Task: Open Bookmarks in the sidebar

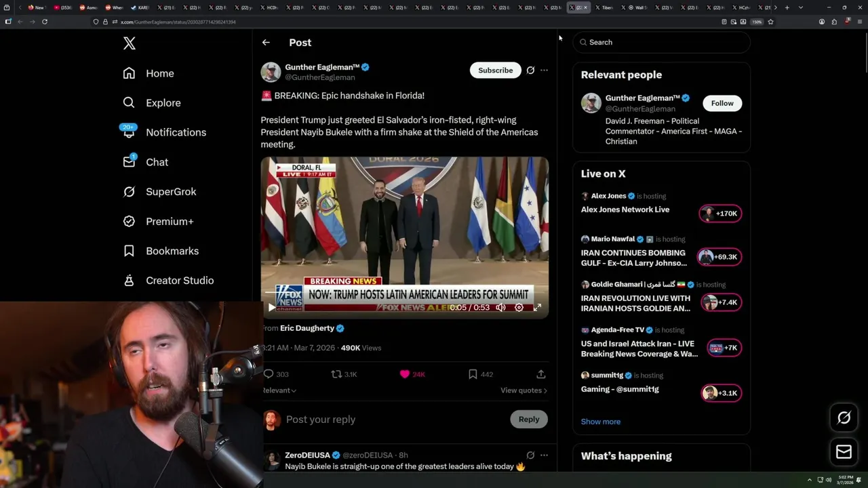Action: 161,251
